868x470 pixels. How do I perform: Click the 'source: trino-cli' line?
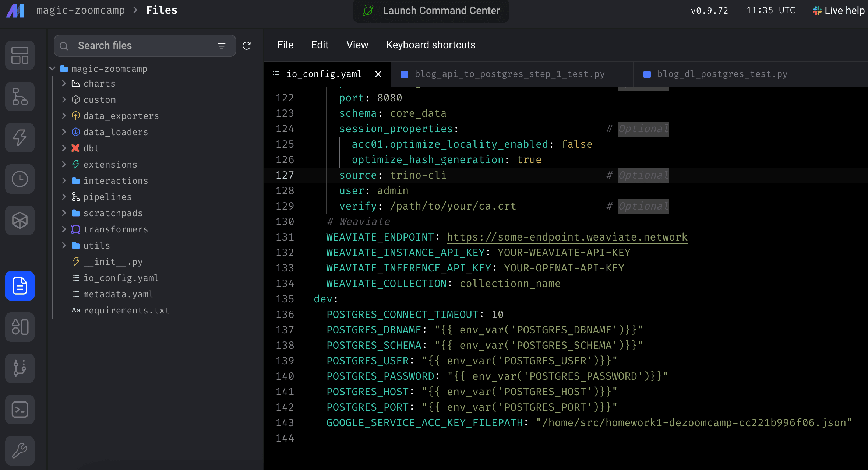click(x=393, y=175)
